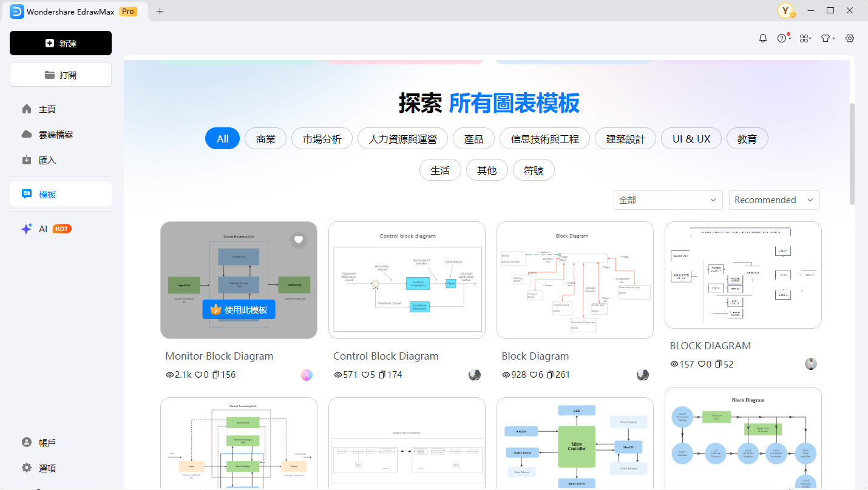868x490 pixels.
Task: Open the apps grid icon in top bar
Action: click(802, 38)
